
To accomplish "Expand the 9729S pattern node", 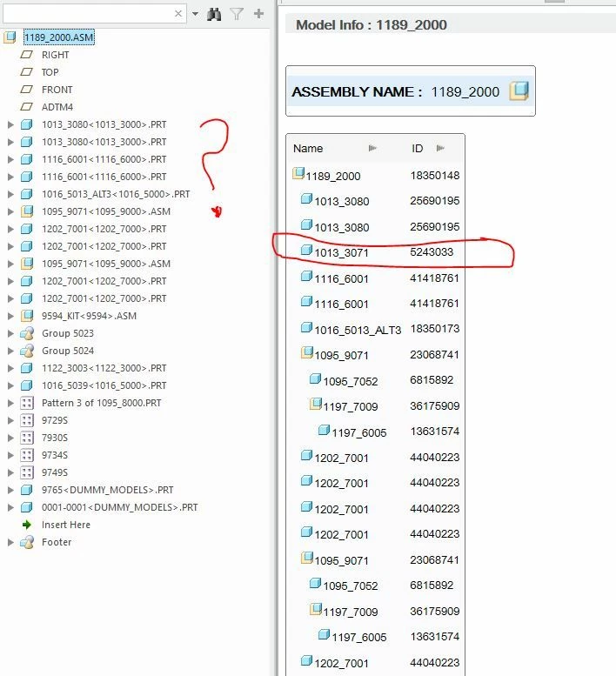I will (10, 420).
